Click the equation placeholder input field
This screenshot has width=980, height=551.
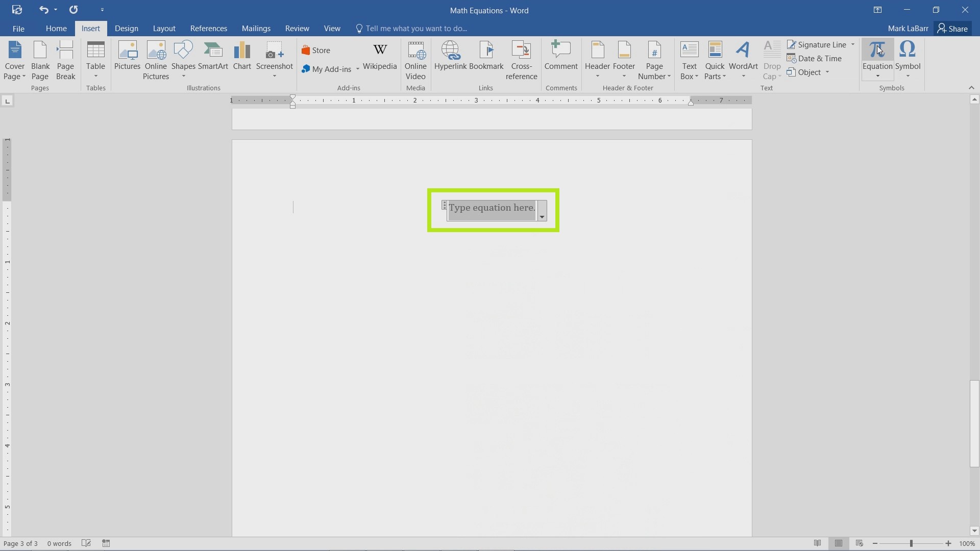point(492,207)
